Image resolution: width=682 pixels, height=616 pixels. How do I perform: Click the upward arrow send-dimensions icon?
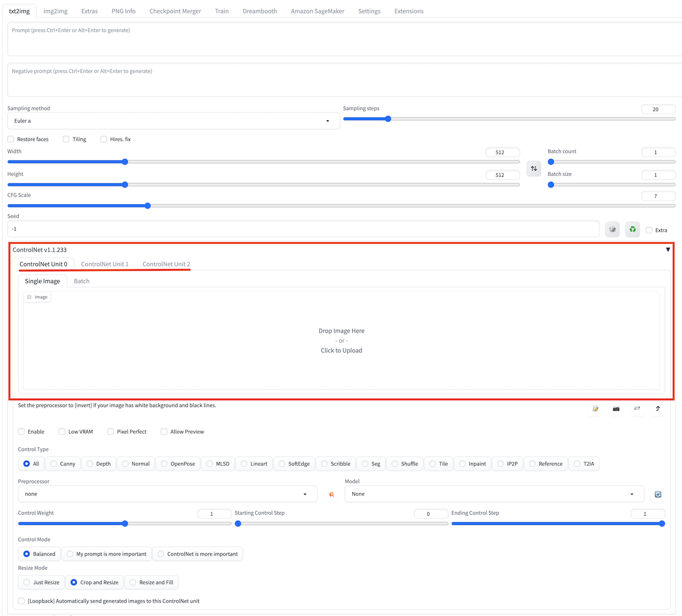pos(657,409)
